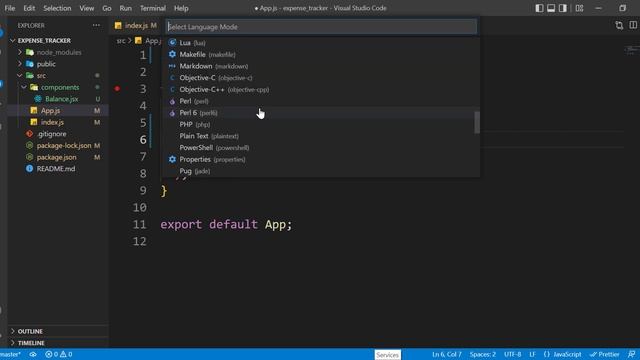Click the language list scrollbar thumb
This screenshot has width=640, height=360.
pyautogui.click(x=477, y=122)
